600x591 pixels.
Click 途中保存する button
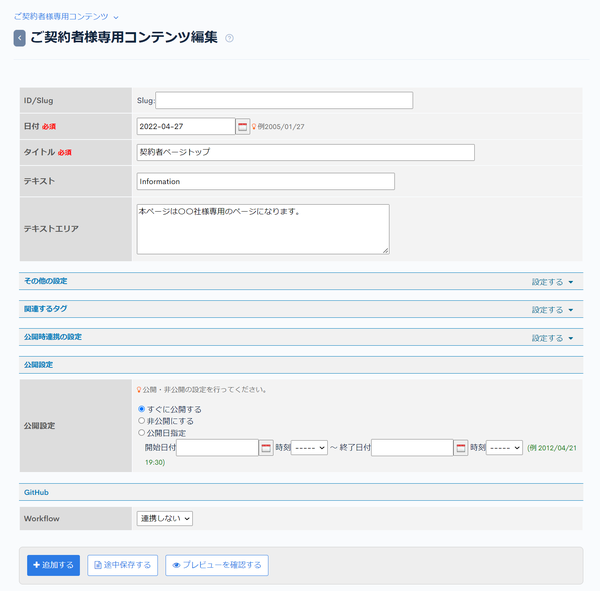click(x=122, y=565)
